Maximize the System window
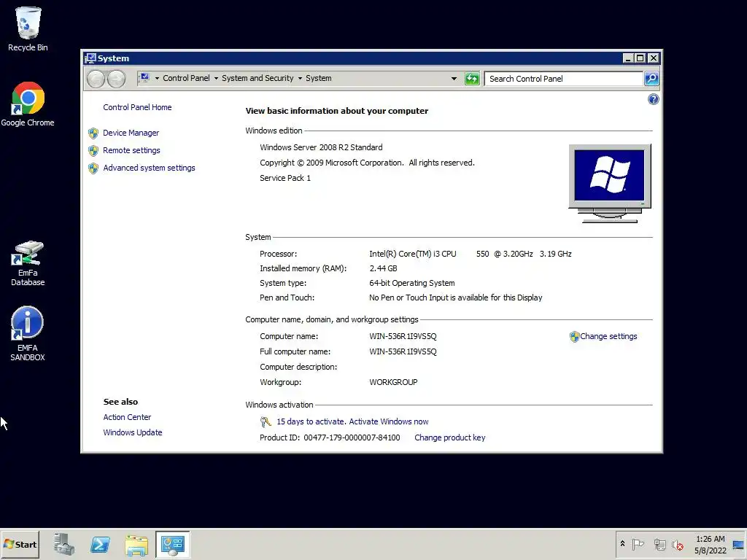The height and width of the screenshot is (560, 747). click(x=640, y=58)
